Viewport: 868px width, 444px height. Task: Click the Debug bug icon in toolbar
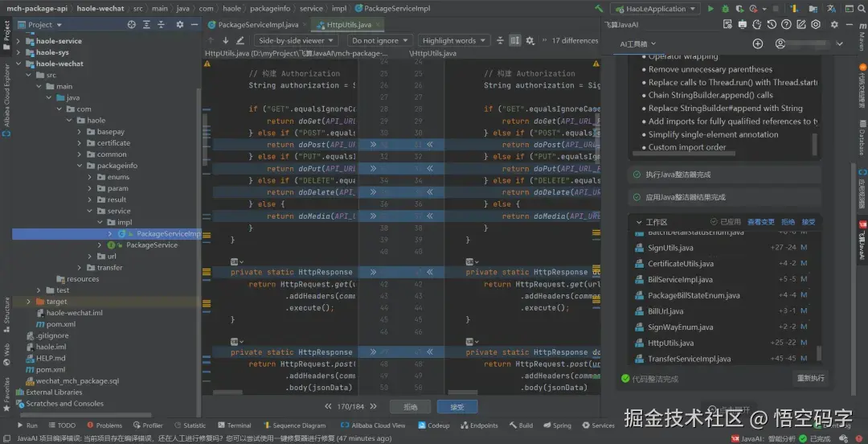725,9
